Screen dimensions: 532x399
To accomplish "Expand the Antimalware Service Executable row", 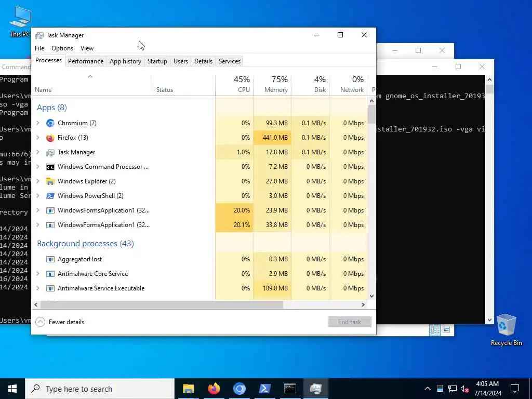I will pos(38,288).
